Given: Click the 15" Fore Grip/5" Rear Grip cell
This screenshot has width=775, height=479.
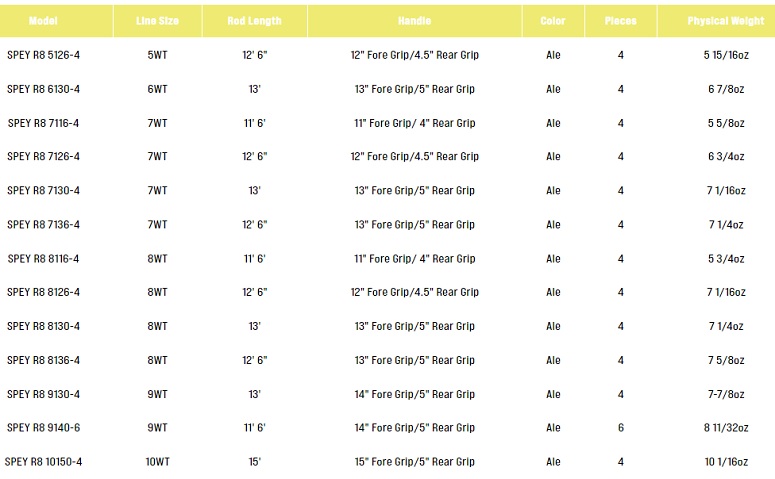Looking at the screenshot, I should [415, 462].
